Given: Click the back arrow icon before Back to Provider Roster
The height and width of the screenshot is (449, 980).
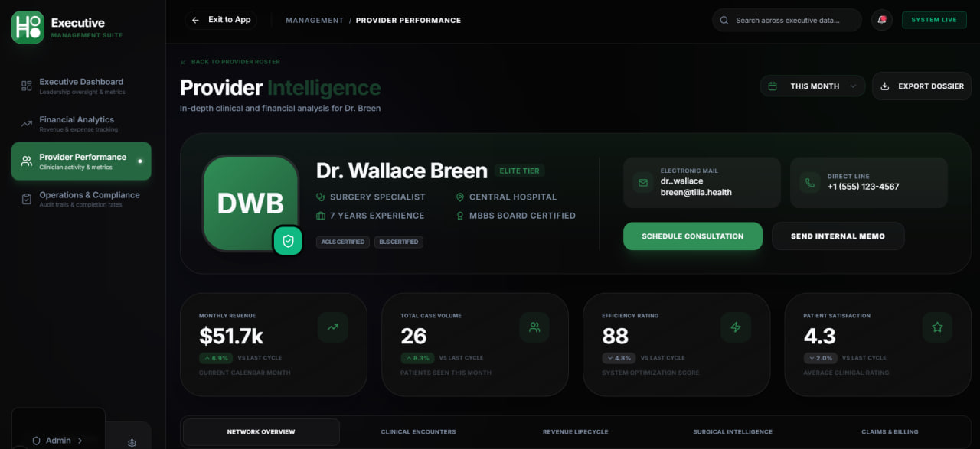Looking at the screenshot, I should tap(184, 62).
